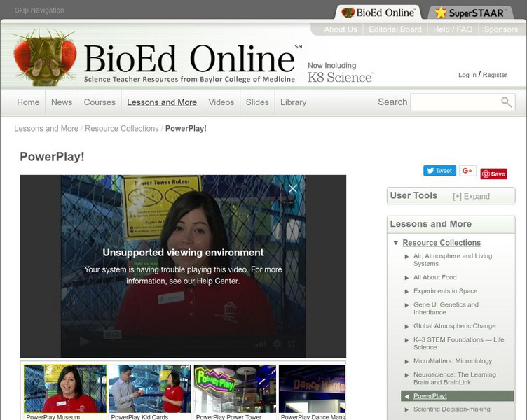Open the News menu item
Screen dimensions: 527x420
(x=62, y=102)
